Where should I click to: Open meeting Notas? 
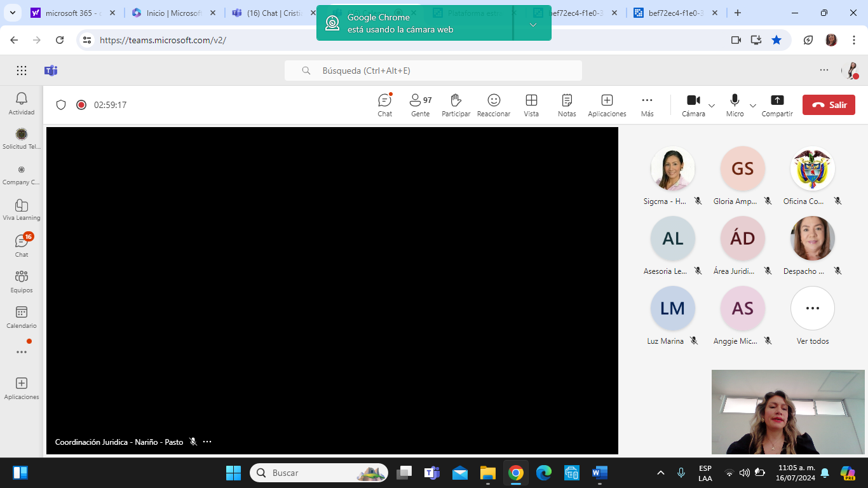(x=567, y=105)
